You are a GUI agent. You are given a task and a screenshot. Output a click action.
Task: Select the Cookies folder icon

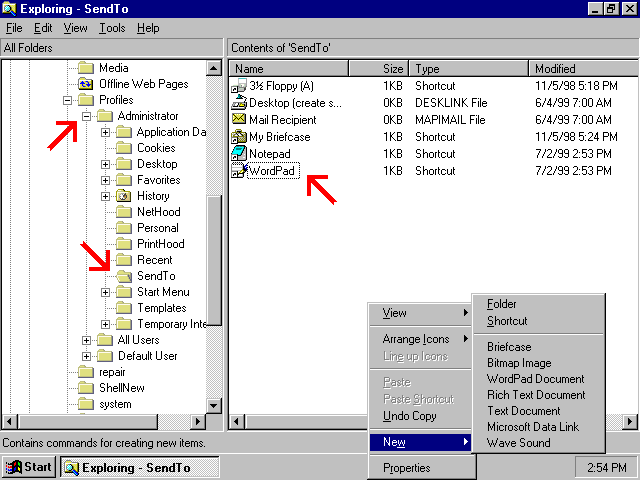tap(124, 148)
